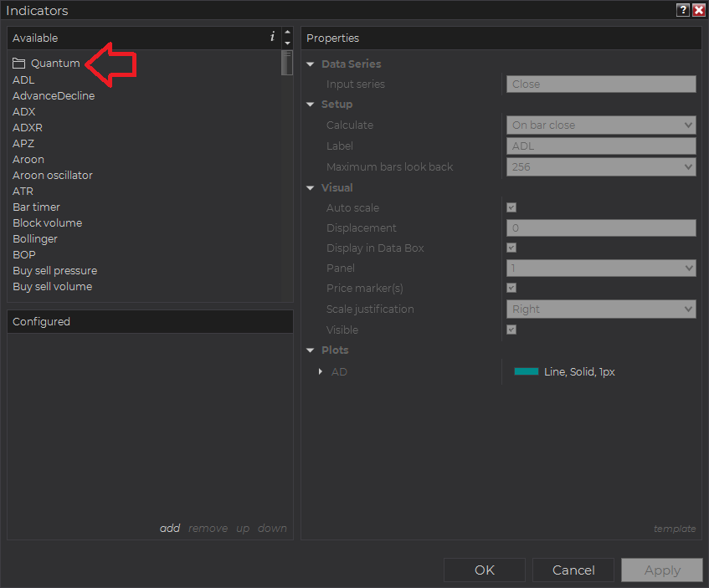Expand the AD plot row

320,371
